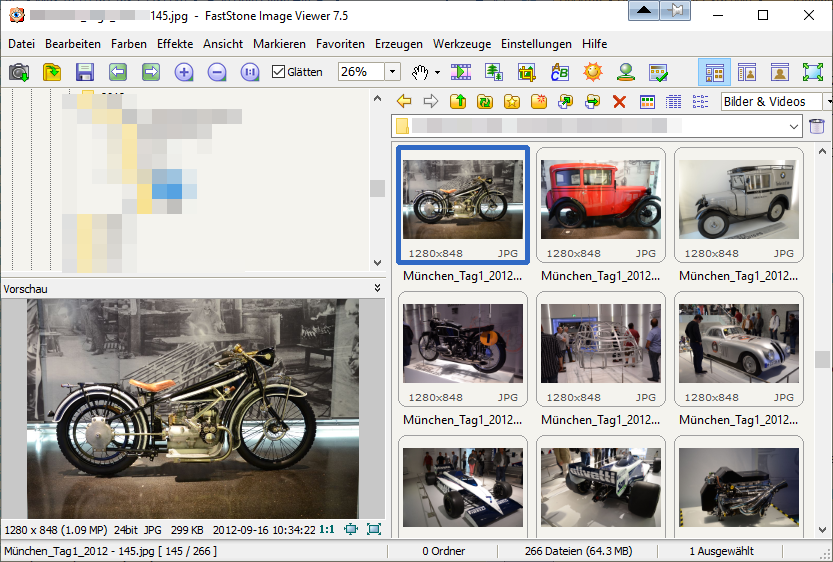Open the resize image tool
This screenshot has width=833, height=562.
pyautogui.click(x=494, y=72)
